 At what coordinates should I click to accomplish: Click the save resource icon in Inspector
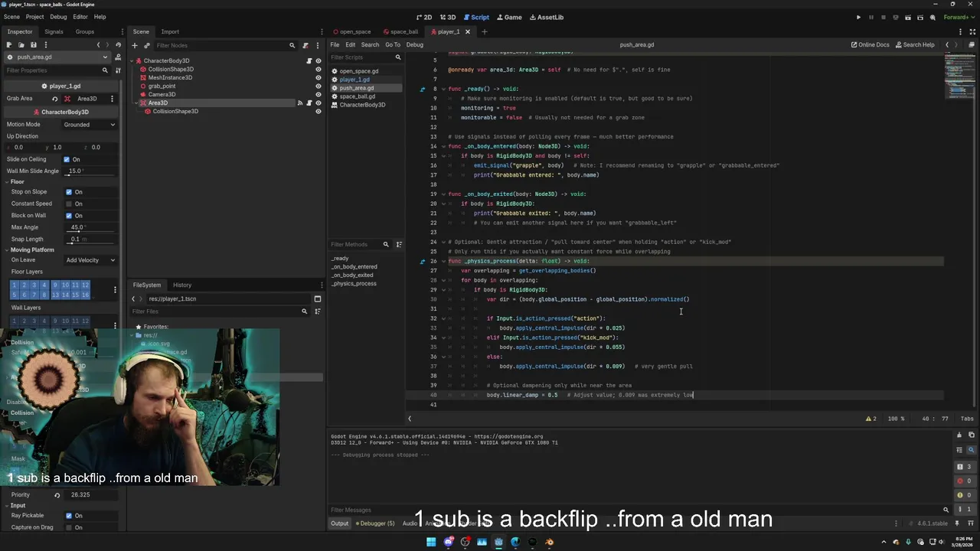[x=32, y=44]
